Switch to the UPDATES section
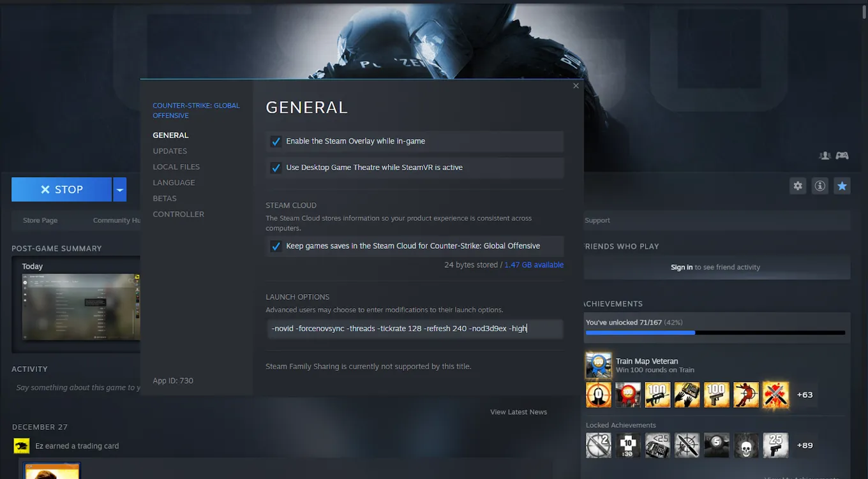Viewport: 868px width, 479px height. point(170,151)
